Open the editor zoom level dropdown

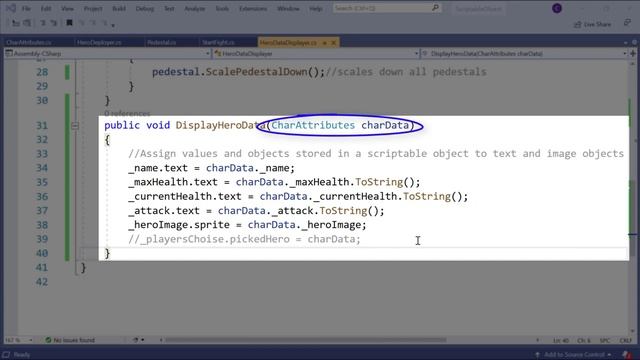(x=18, y=340)
